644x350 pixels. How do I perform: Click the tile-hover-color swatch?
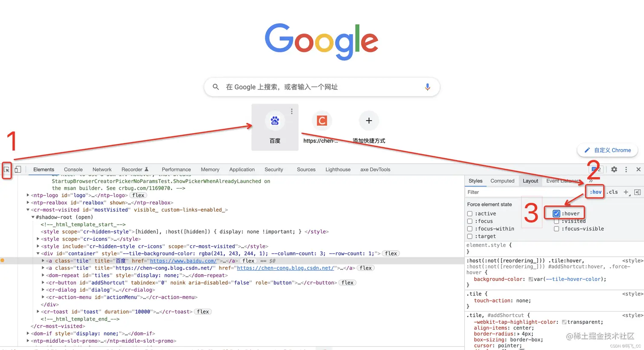531,279
